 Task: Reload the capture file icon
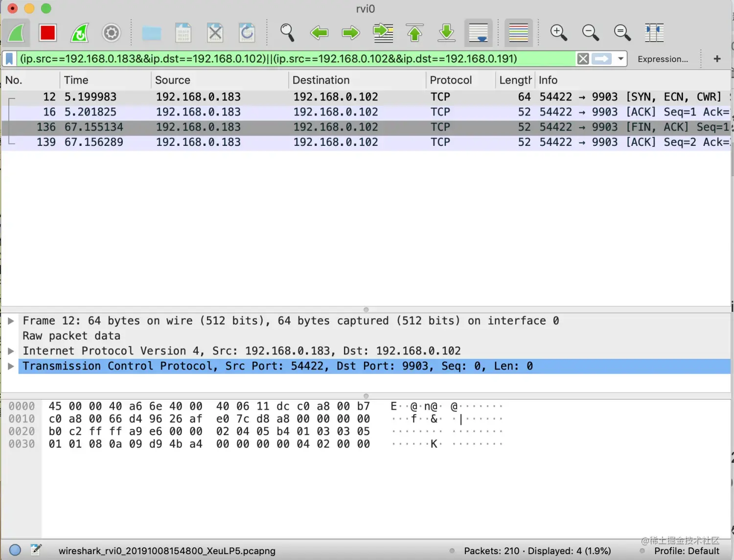pos(247,33)
